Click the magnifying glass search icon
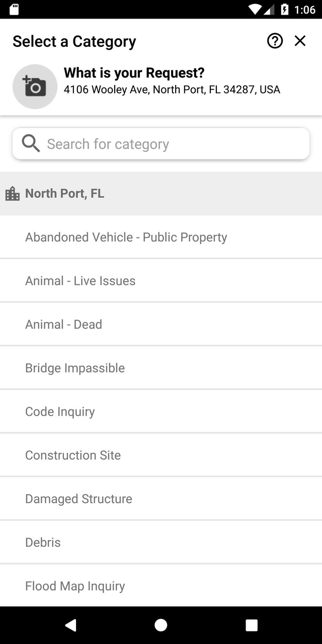 click(x=30, y=143)
